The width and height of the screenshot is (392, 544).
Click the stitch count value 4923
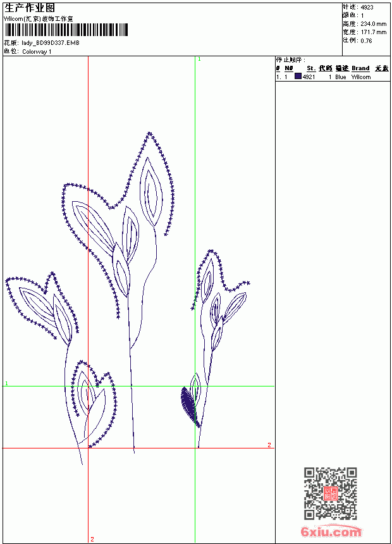(x=367, y=8)
